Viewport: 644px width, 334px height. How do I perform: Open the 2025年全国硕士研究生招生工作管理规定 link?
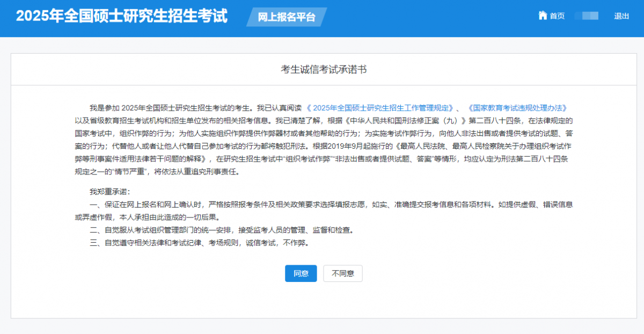(x=380, y=108)
